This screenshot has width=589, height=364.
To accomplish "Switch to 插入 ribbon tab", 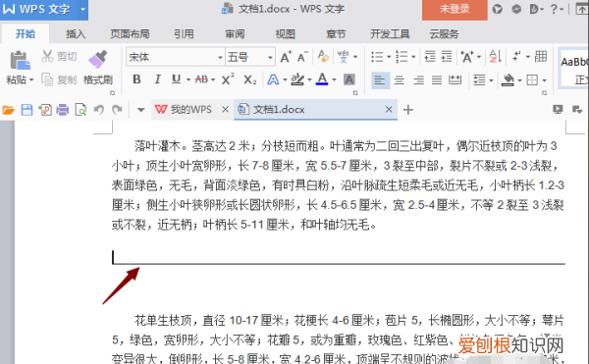I will click(76, 34).
